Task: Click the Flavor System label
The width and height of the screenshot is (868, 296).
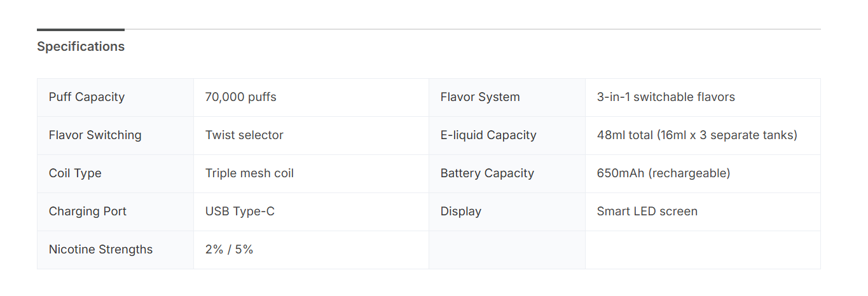Action: (x=480, y=97)
